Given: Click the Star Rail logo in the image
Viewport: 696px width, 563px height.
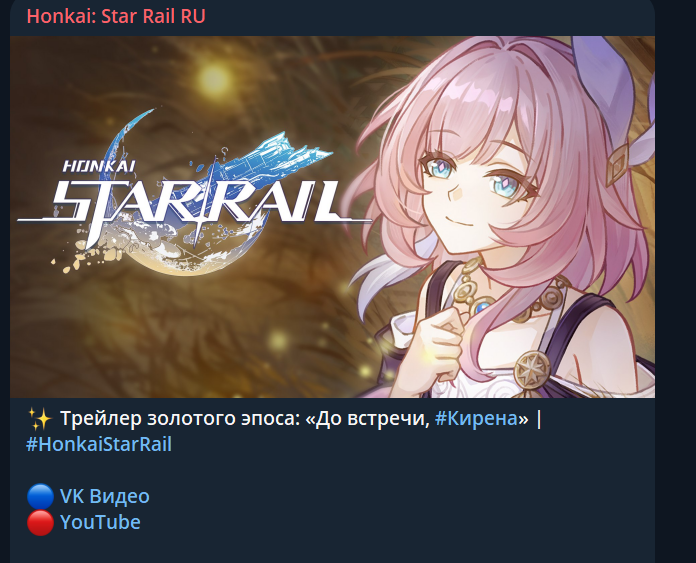Looking at the screenshot, I should tap(195, 191).
